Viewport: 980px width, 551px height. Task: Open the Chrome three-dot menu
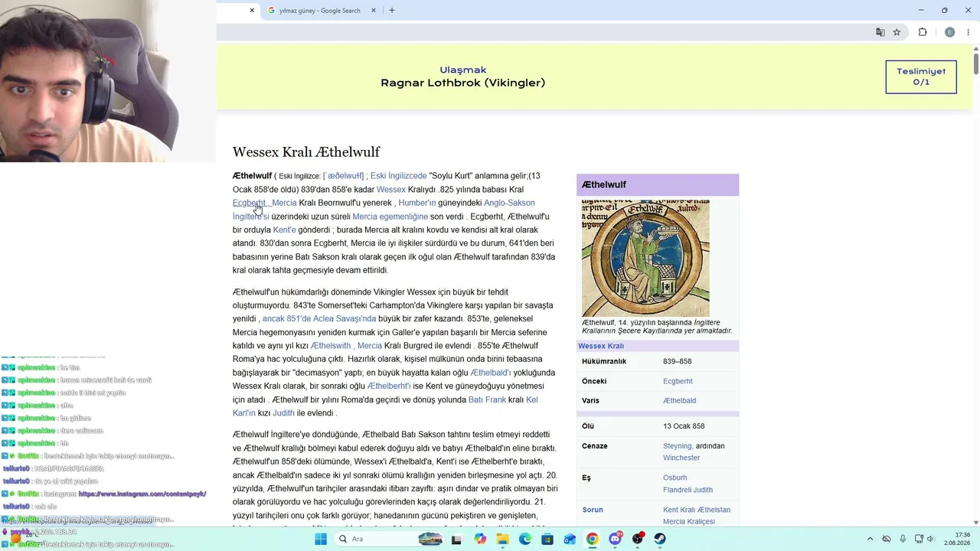[x=969, y=32]
